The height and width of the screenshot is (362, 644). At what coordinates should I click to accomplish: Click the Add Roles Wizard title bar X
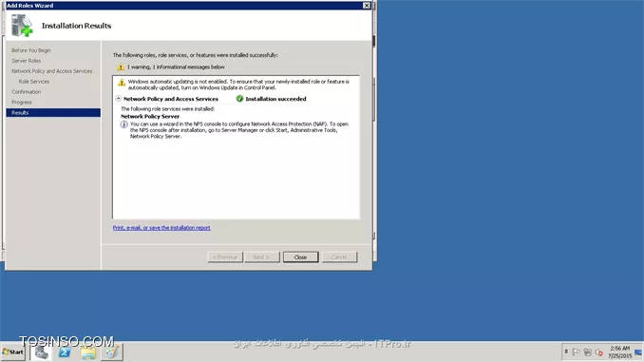pyautogui.click(x=367, y=6)
